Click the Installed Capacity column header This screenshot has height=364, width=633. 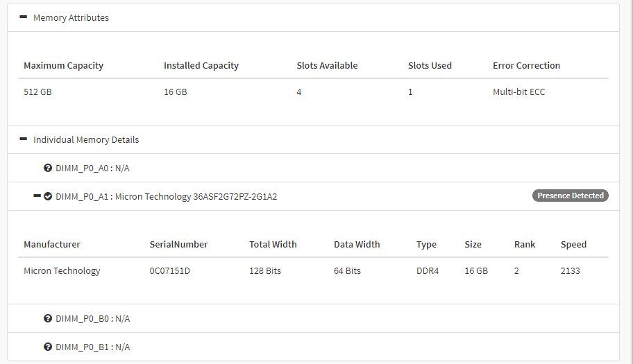tap(201, 65)
